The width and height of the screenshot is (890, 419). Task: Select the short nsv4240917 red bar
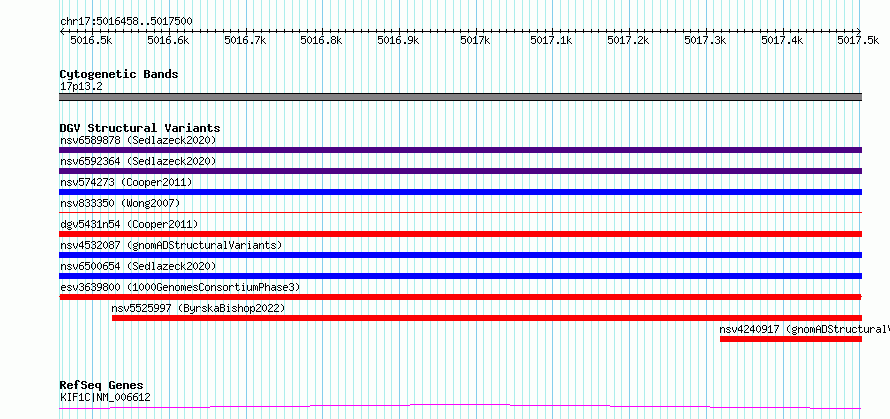[791, 339]
